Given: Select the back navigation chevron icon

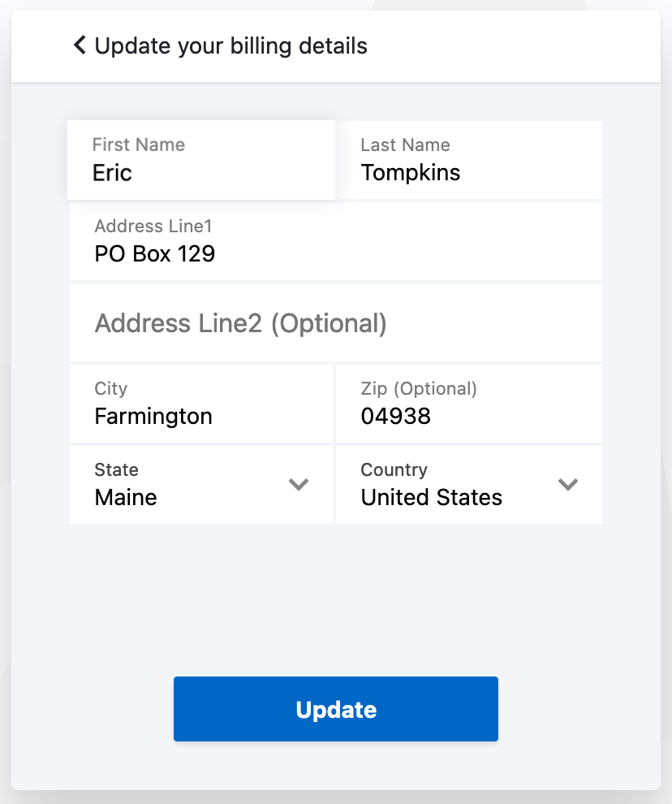Looking at the screenshot, I should tap(78, 45).
